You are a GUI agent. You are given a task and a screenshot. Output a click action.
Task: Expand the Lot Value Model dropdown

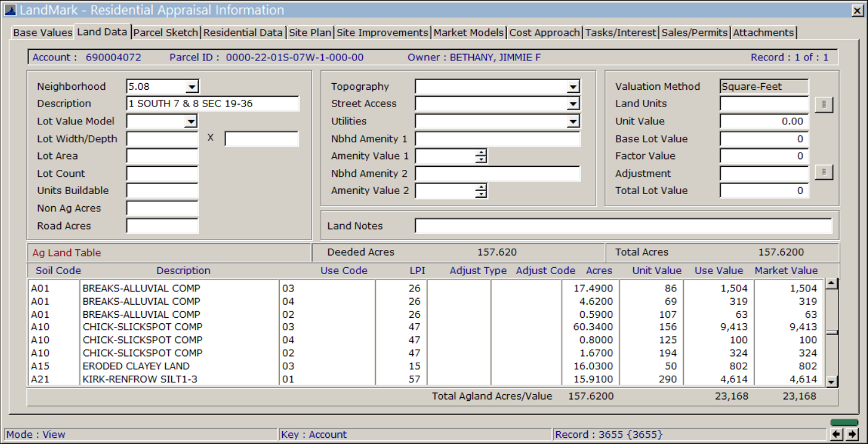click(x=191, y=122)
